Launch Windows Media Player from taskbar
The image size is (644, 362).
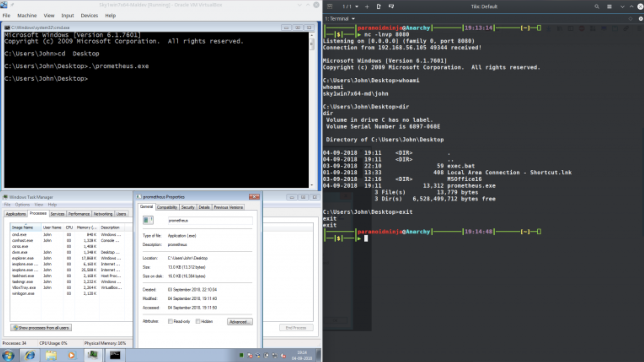pos(72,355)
